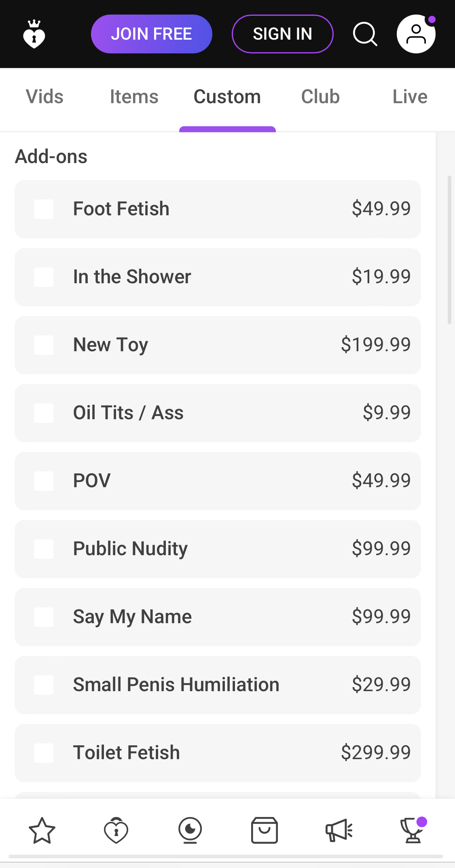
Task: Open the user profile avatar icon
Action: (x=416, y=34)
